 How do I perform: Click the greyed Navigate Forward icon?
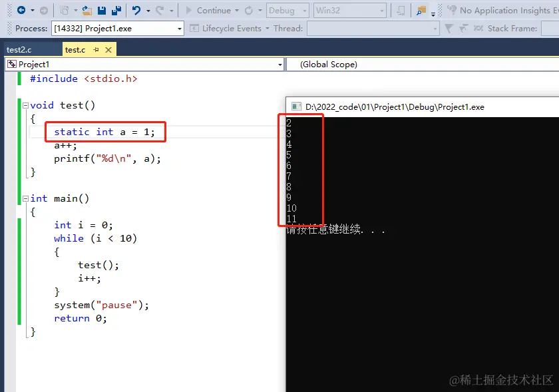(x=44, y=11)
